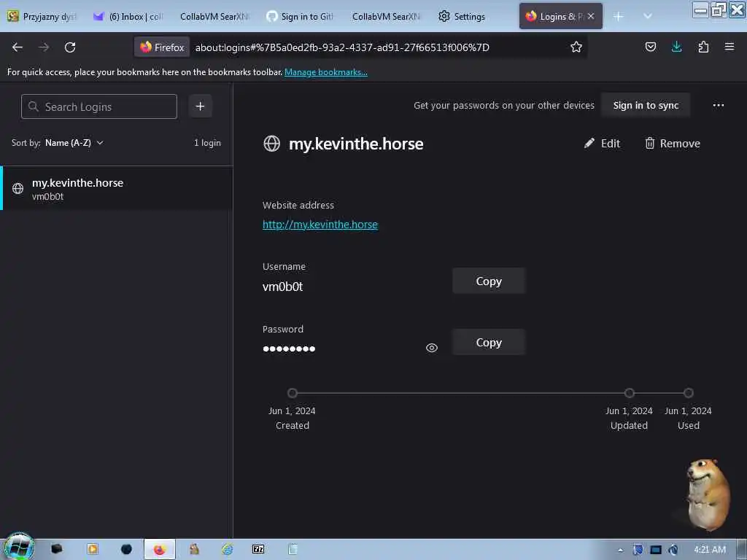Open the media player taskbar icon
The height and width of the screenshot is (560, 747).
(93, 549)
